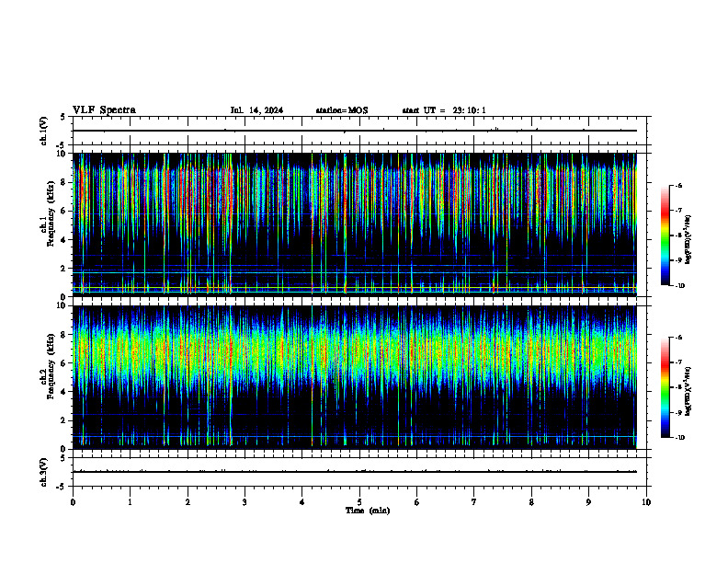Click the time axis tick label "7"
This screenshot has width=728, height=563.
point(474,502)
